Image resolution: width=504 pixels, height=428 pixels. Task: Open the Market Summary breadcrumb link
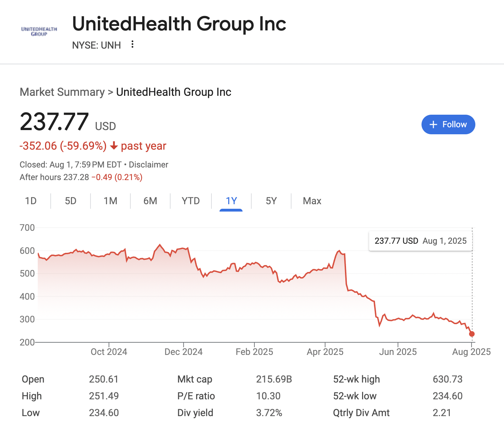[x=62, y=92]
